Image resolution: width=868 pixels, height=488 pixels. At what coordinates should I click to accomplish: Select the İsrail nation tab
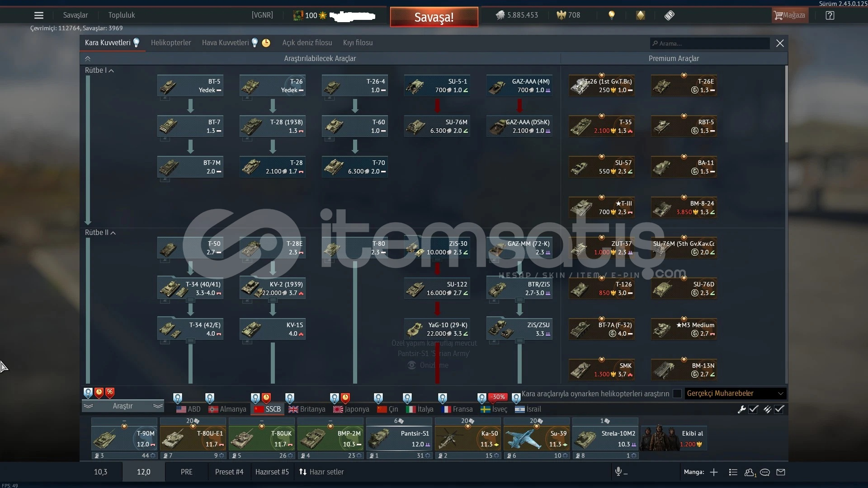point(528,409)
